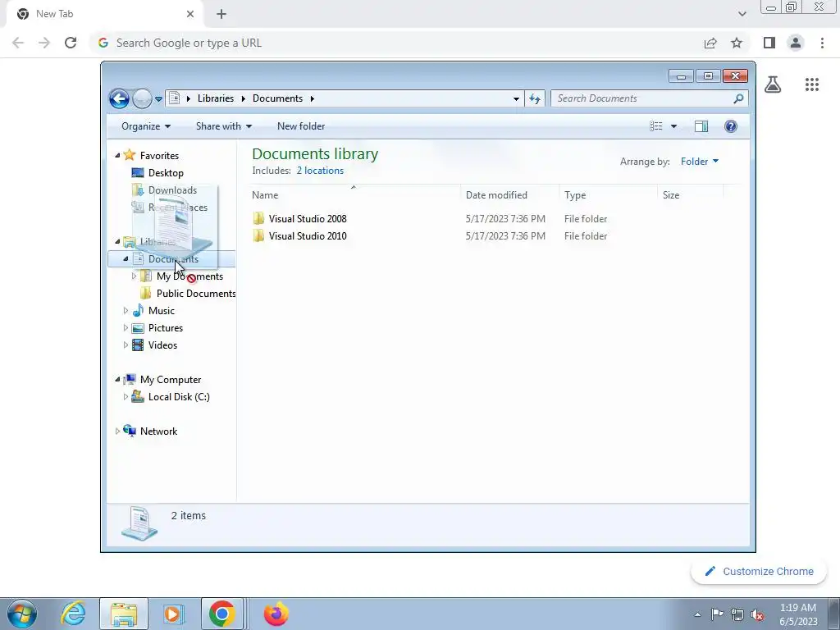
Task: Click Chrome's share this page icon
Action: point(710,43)
